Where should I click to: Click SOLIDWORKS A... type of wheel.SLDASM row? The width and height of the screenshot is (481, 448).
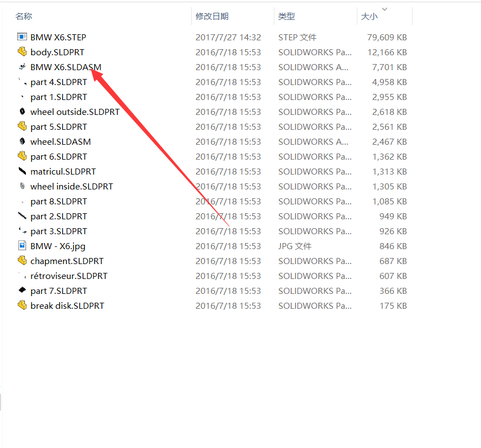313,142
